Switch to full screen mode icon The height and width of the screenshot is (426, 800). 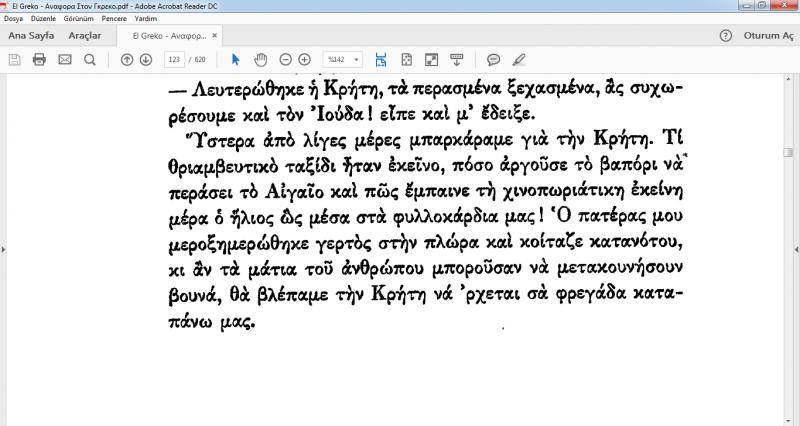[x=432, y=60]
